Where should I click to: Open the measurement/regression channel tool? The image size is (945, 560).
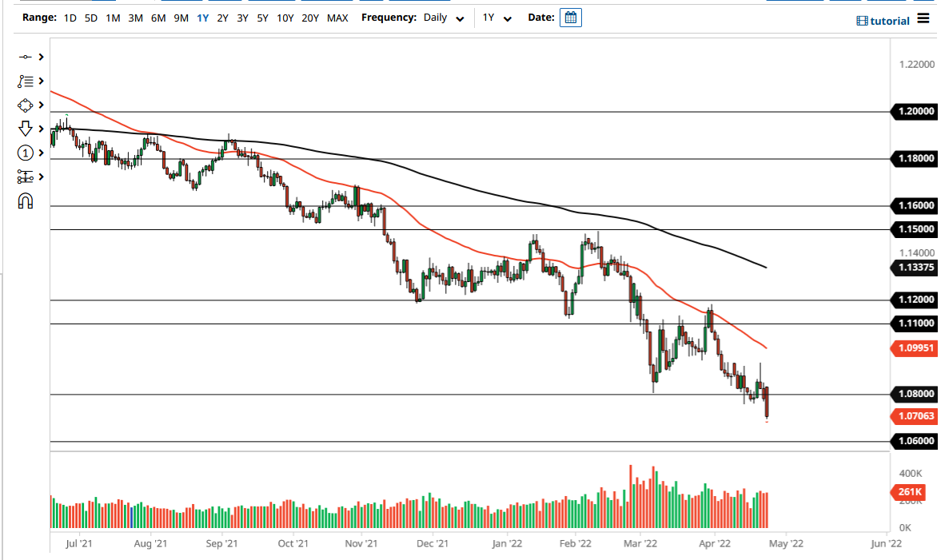pos(26,177)
